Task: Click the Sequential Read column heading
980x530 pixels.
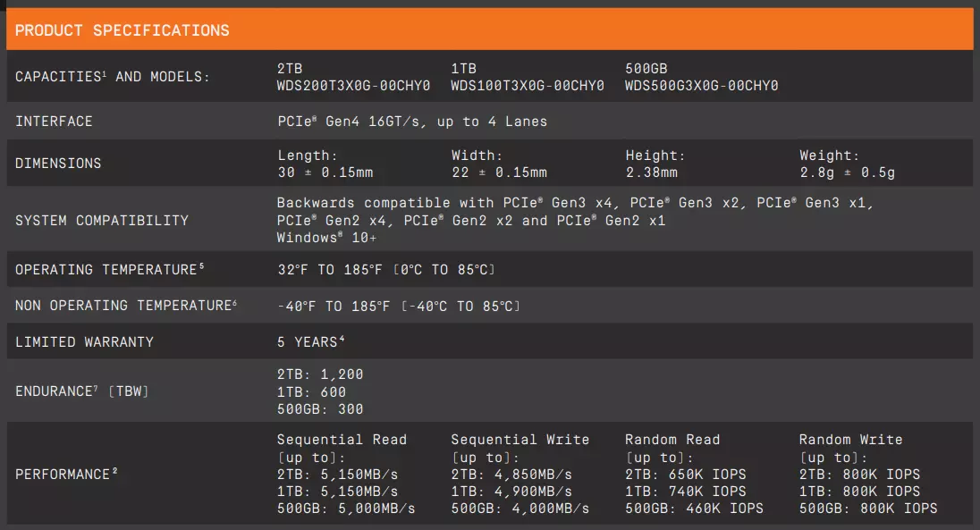Action: tap(342, 440)
